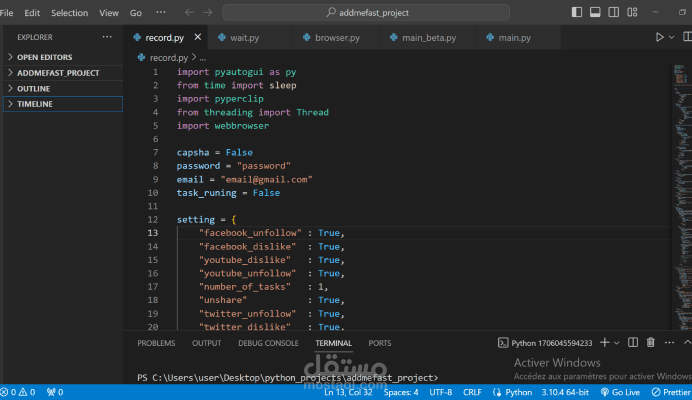Screen dimensions: 692x400
Task: Start Go Live server
Action: click(620, 392)
